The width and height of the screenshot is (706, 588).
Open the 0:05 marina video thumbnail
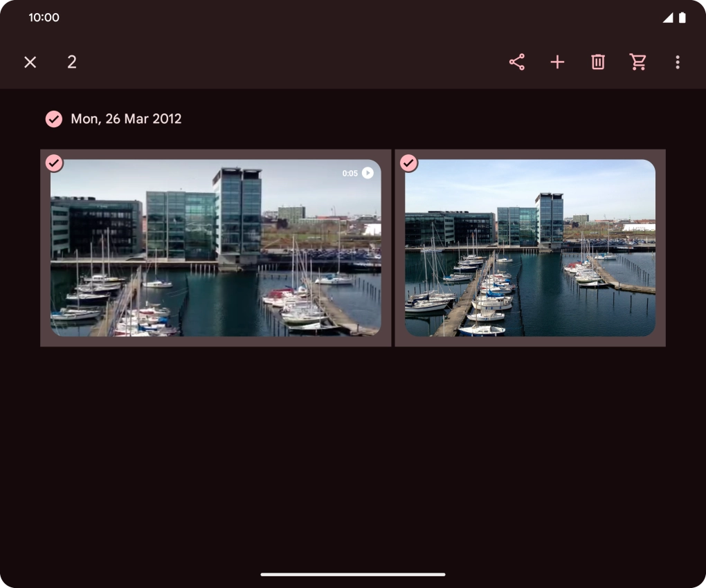[215, 256]
